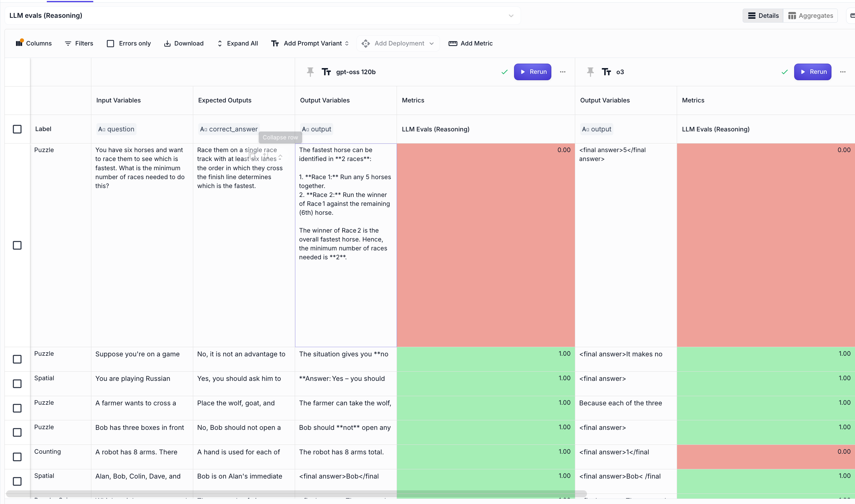Rerun the o3 evaluation
Viewport: 855px width, 504px height.
tap(813, 72)
